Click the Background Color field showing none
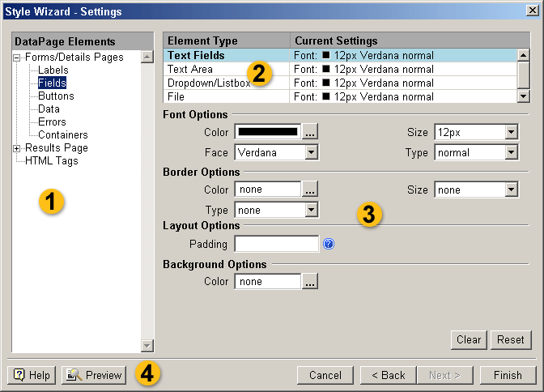This screenshot has width=544, height=392. (x=267, y=281)
